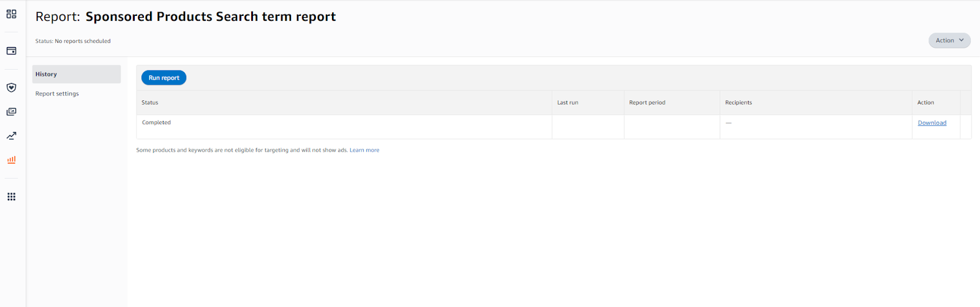
Task: Open the dashboard overview icon in sidebar
Action: tap(11, 14)
